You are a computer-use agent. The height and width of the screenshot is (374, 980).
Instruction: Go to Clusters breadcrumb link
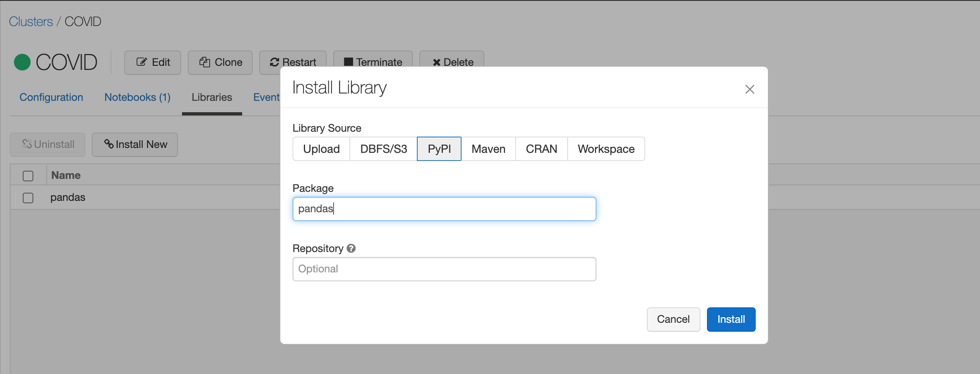coord(31,22)
